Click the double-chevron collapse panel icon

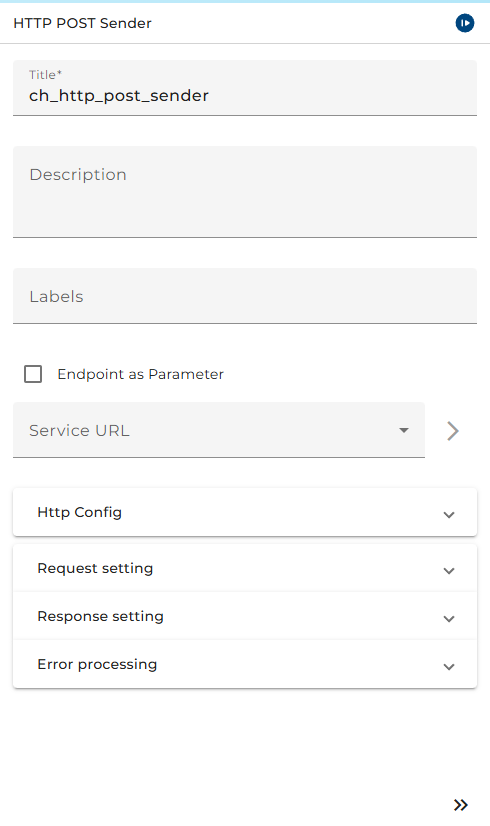pyautogui.click(x=461, y=805)
